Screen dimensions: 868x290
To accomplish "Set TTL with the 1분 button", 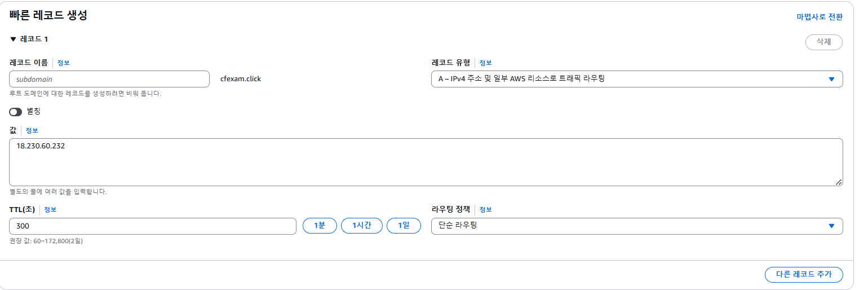I will point(320,226).
